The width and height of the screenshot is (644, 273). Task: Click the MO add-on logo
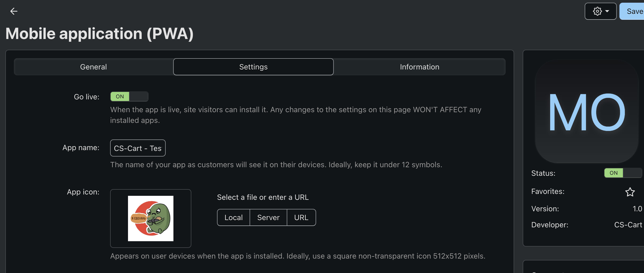[587, 112]
